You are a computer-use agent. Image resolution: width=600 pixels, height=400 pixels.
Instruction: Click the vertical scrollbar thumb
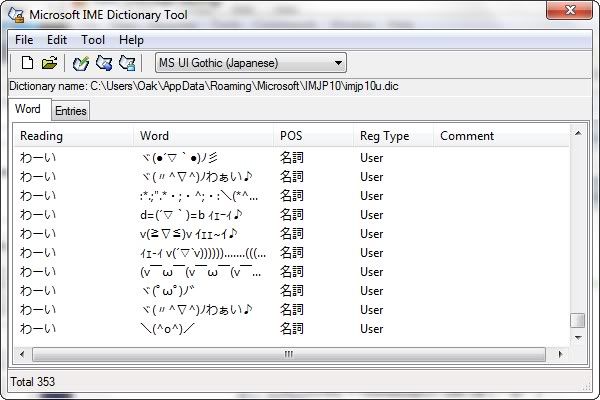point(578,320)
